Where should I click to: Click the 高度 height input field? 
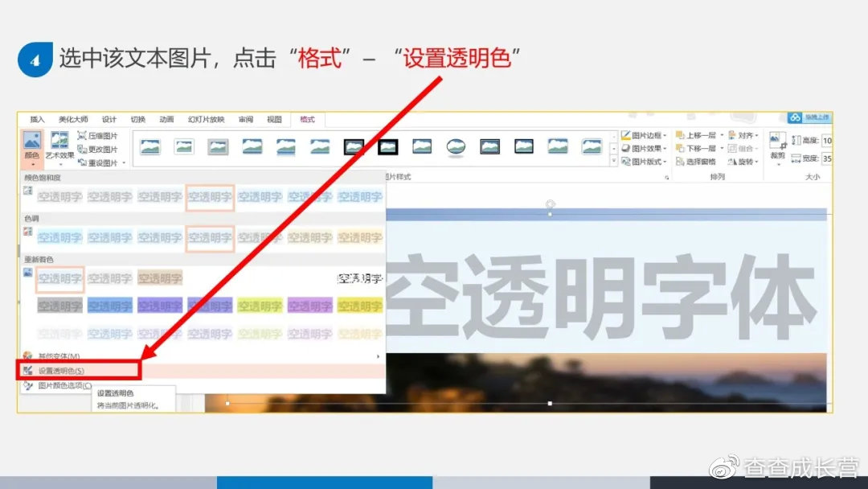click(x=827, y=141)
